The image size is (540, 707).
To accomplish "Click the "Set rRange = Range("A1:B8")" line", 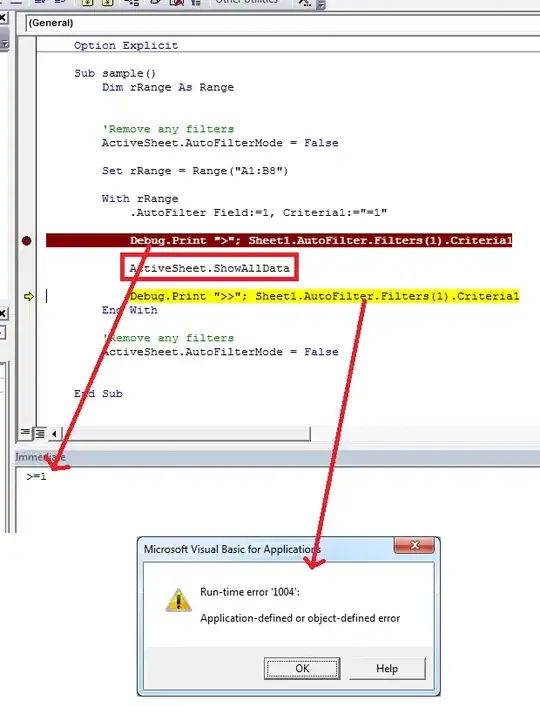I will (195, 171).
